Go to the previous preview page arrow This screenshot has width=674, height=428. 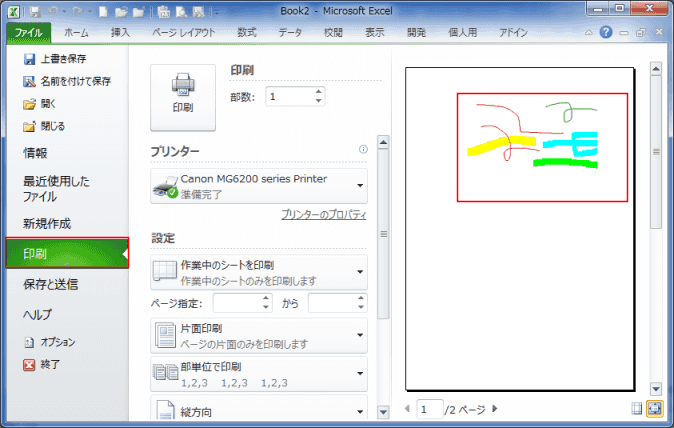click(x=407, y=408)
